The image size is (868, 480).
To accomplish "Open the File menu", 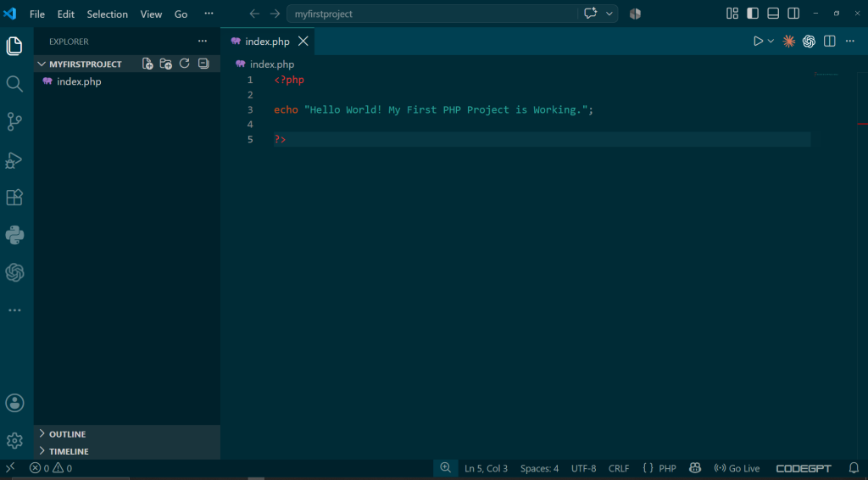I will pyautogui.click(x=37, y=14).
